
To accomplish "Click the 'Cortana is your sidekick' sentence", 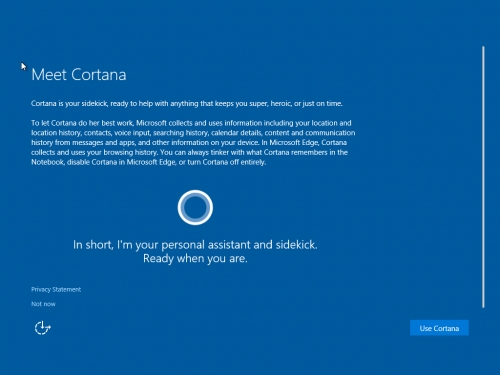I will (187, 104).
